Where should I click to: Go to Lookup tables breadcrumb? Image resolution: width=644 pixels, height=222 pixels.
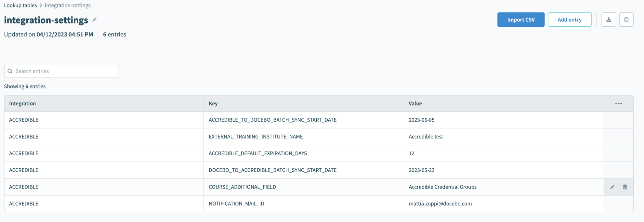coord(20,5)
